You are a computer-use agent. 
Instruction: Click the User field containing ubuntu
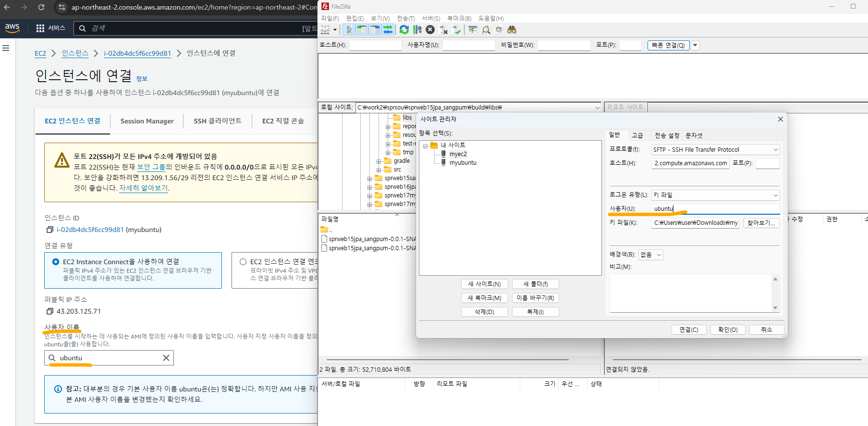tap(716, 209)
